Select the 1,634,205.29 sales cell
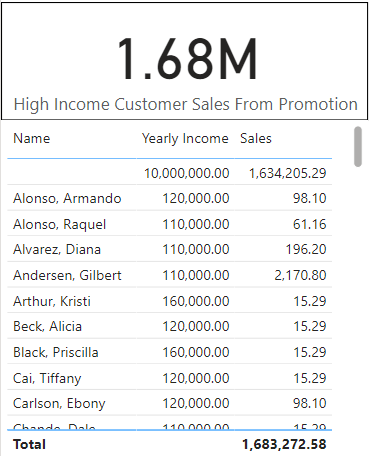Image resolution: width=370 pixels, height=456 pixels. pos(288,173)
